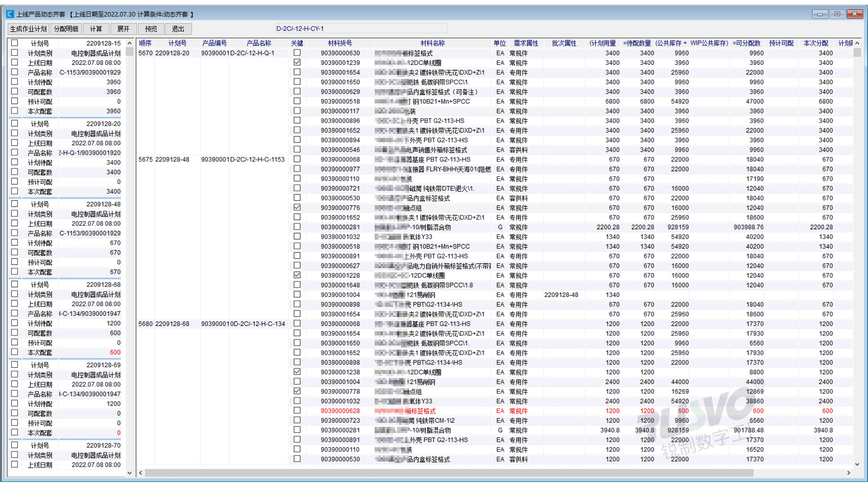Click horizontal scrollbar right arrow

pyautogui.click(x=849, y=473)
